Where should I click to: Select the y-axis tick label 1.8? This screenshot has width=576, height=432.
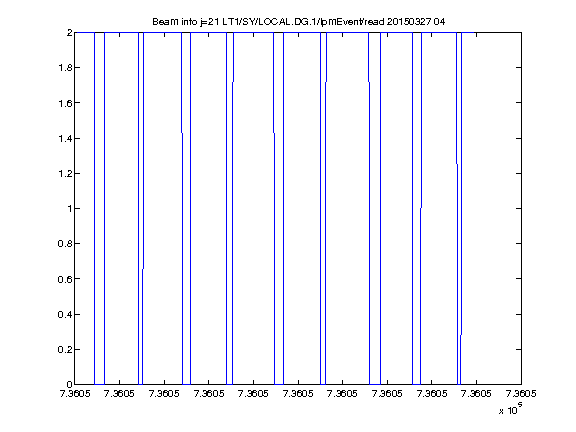65,68
